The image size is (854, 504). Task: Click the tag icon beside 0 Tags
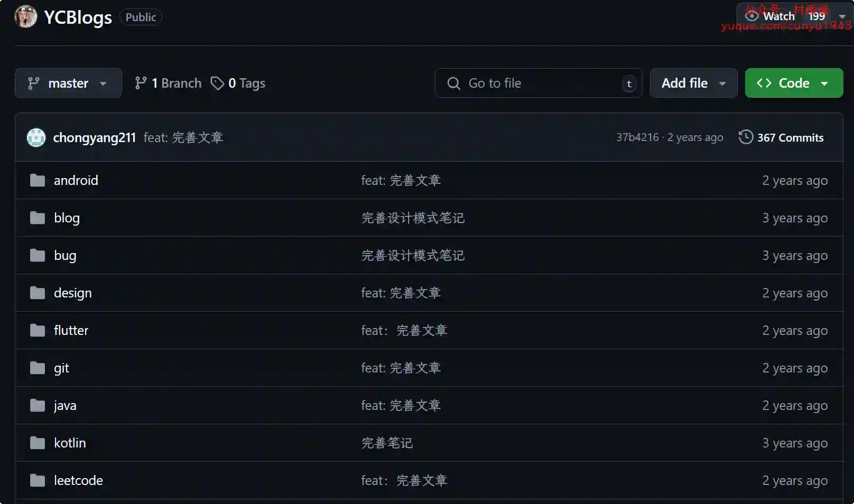pyautogui.click(x=217, y=83)
